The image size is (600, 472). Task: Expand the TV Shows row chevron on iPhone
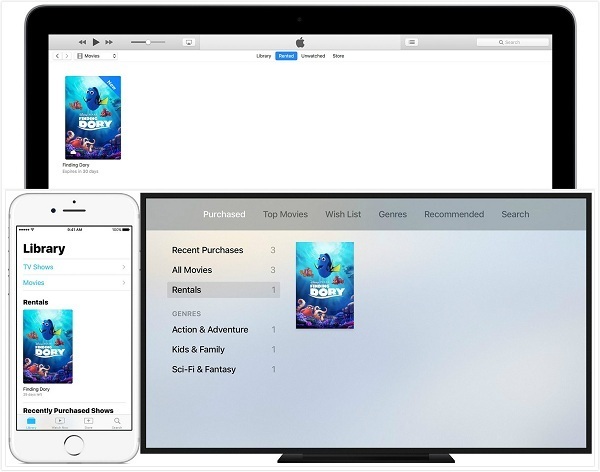[x=124, y=267]
